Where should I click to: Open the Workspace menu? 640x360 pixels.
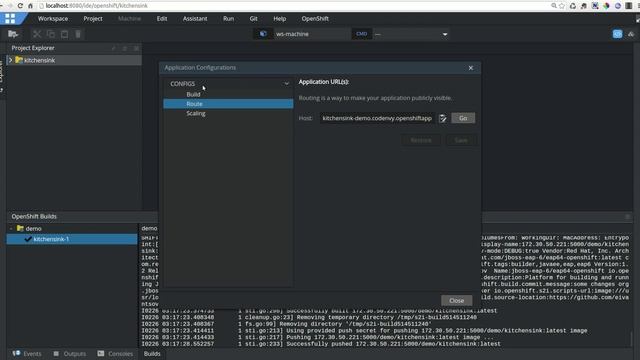pos(53,19)
